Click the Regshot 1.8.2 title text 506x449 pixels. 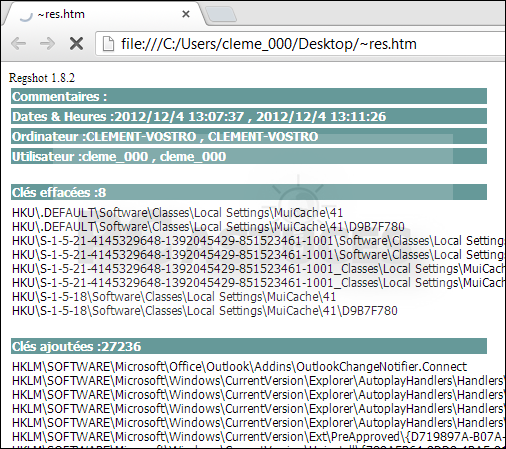(42, 78)
